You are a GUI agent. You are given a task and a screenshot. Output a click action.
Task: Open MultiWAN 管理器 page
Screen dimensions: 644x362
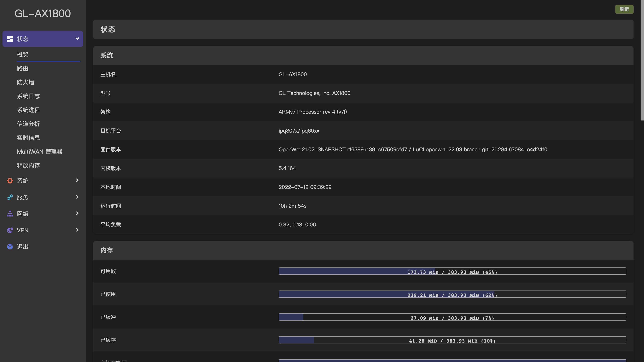point(40,151)
